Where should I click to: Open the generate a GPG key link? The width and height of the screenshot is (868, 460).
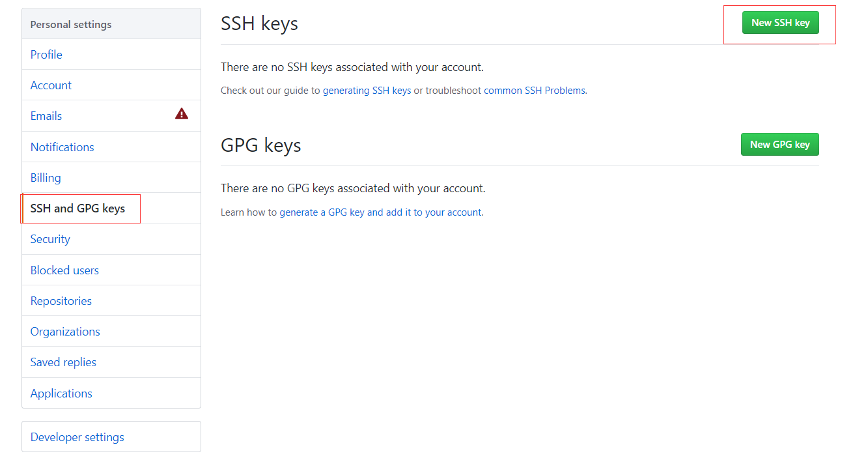click(x=381, y=212)
